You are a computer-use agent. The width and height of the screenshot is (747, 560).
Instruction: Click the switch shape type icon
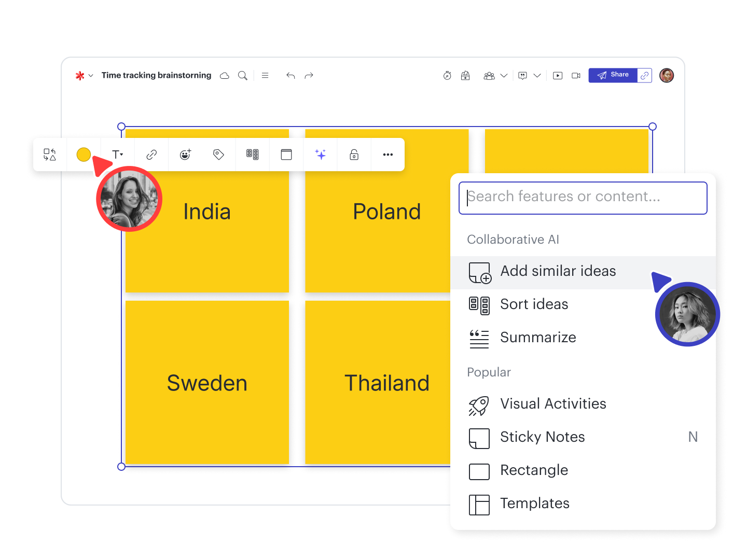coord(50,155)
